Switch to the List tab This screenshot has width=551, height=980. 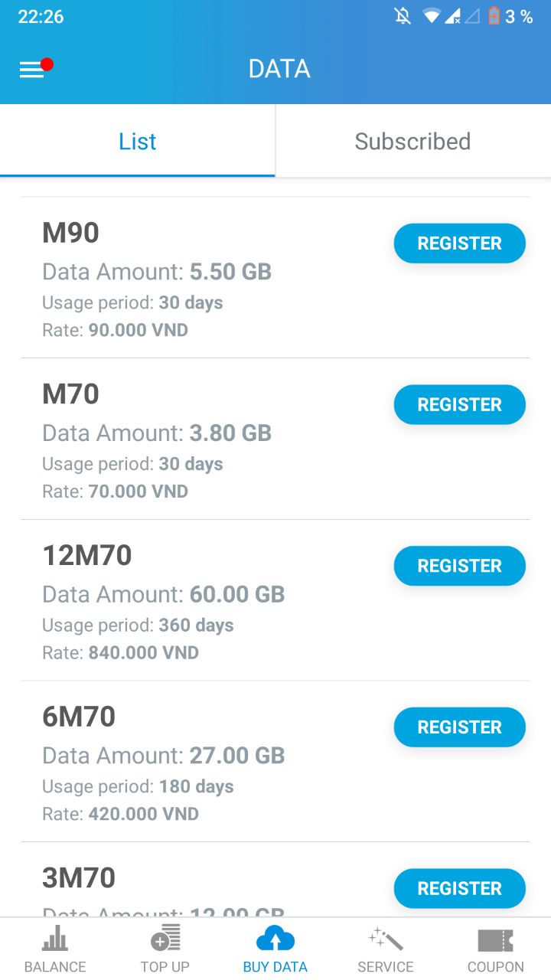(x=138, y=141)
